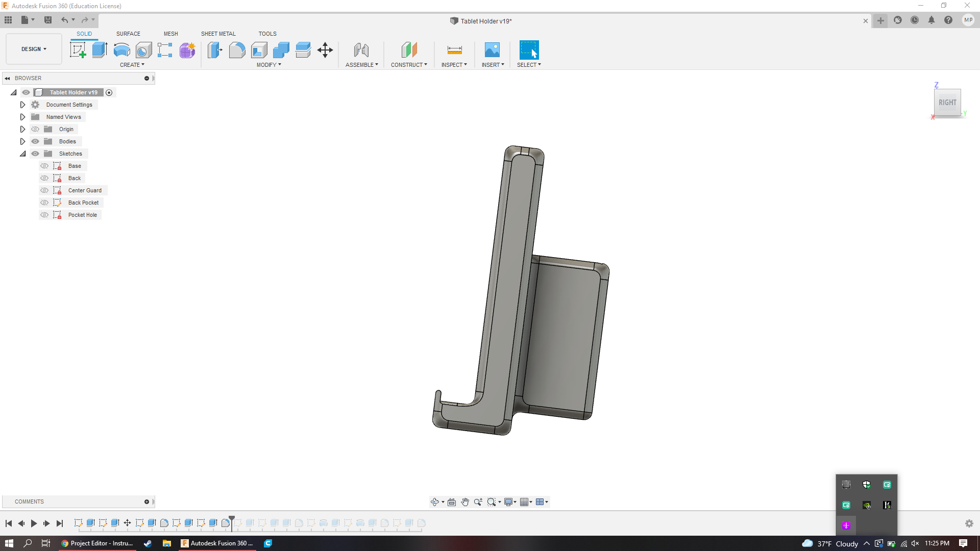Show the Base sketch
The image size is (980, 551).
coord(44,166)
